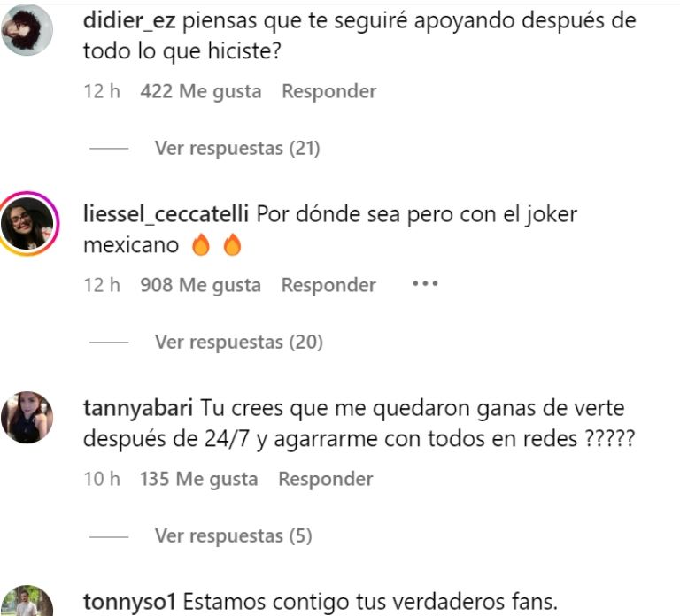See who liked with 135 Me gusta
The width and height of the screenshot is (680, 616).
tap(198, 479)
